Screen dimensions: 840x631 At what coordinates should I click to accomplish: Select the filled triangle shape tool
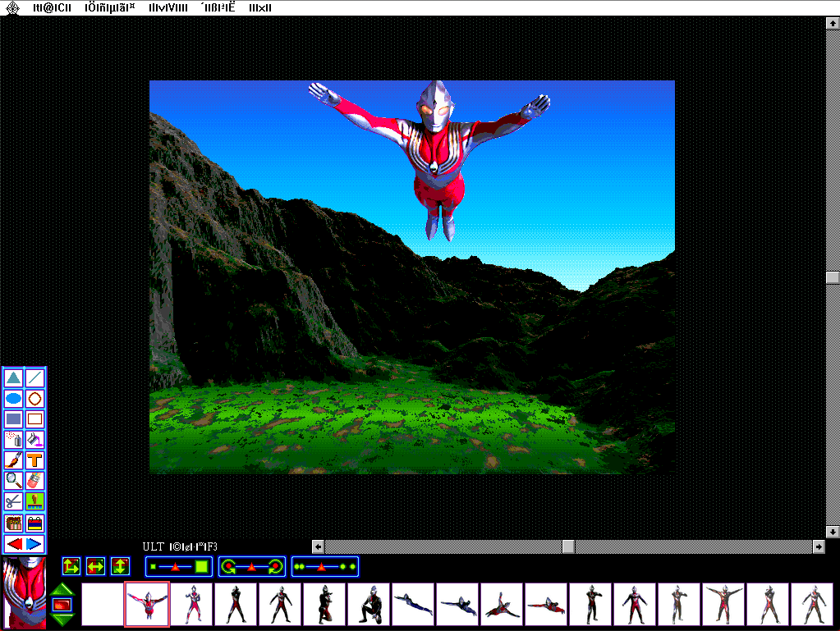13,377
